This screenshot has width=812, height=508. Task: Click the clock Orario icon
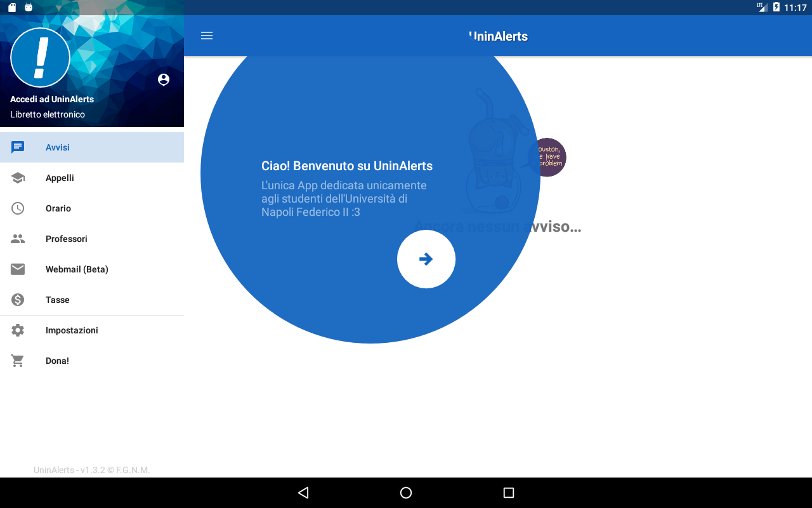pos(18,208)
